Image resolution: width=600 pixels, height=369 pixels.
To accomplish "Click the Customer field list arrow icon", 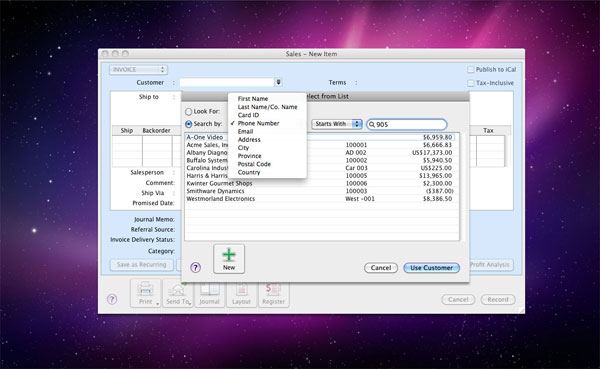I will (279, 82).
